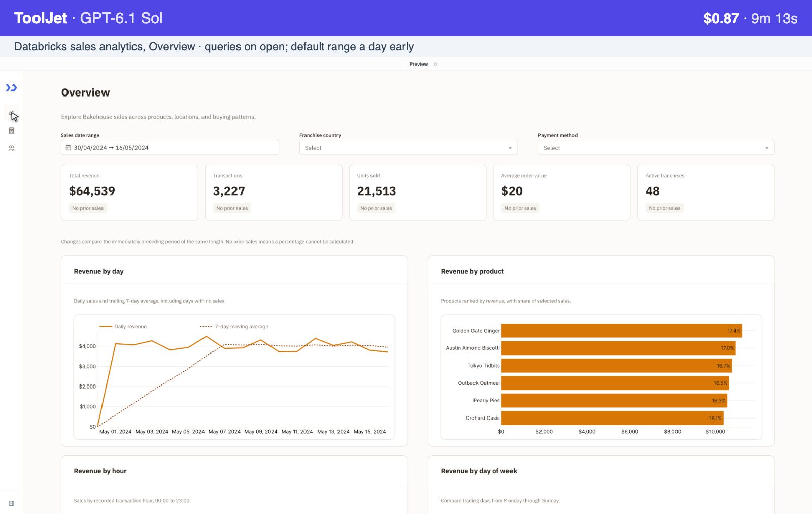Click No prior sales badge under Transactions
The height and width of the screenshot is (514, 812).
tap(232, 208)
